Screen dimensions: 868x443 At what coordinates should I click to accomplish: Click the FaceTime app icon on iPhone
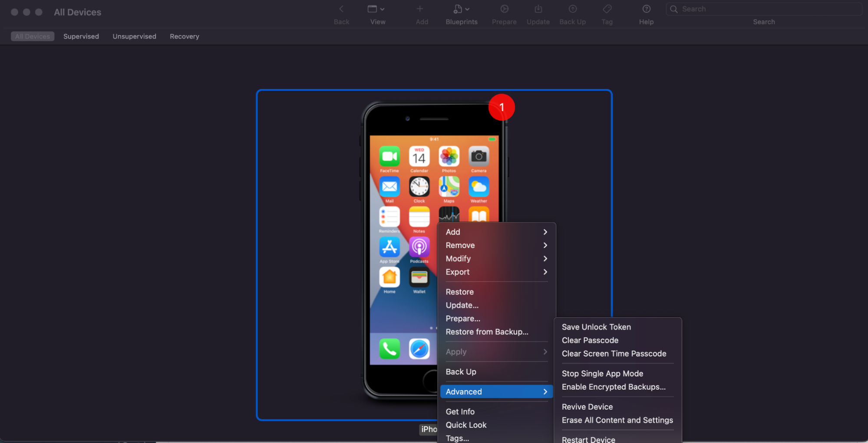389,156
